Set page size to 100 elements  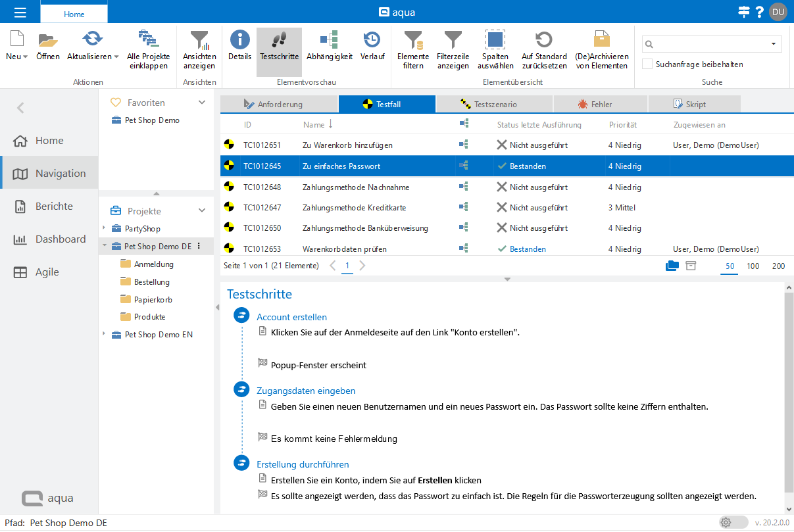[753, 266]
